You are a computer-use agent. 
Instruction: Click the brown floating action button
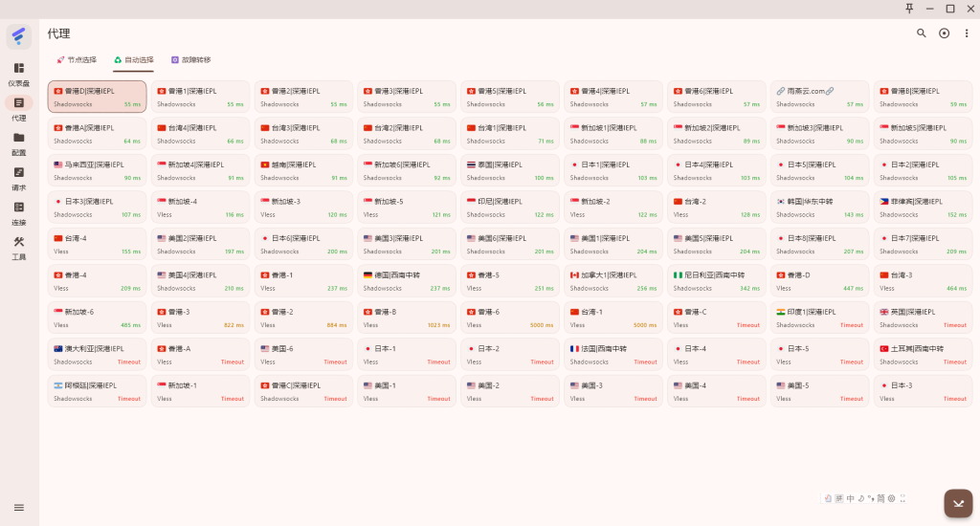point(958,503)
